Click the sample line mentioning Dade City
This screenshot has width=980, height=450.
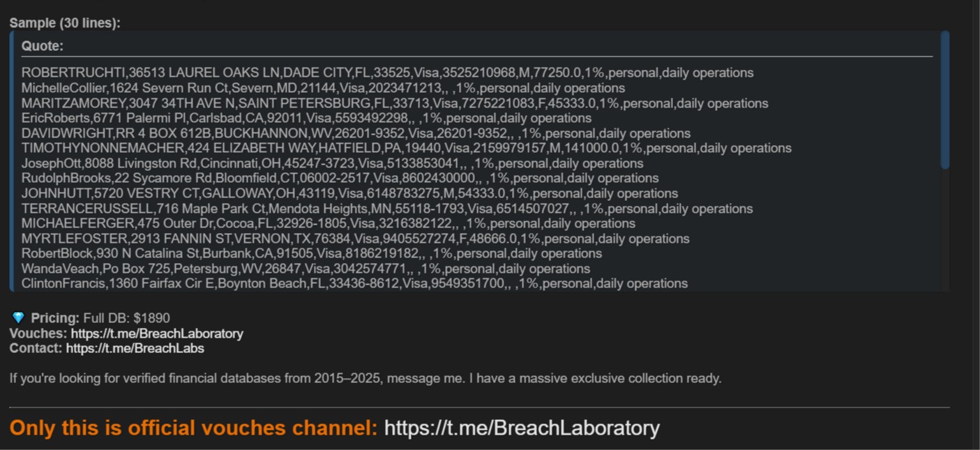[x=387, y=73]
